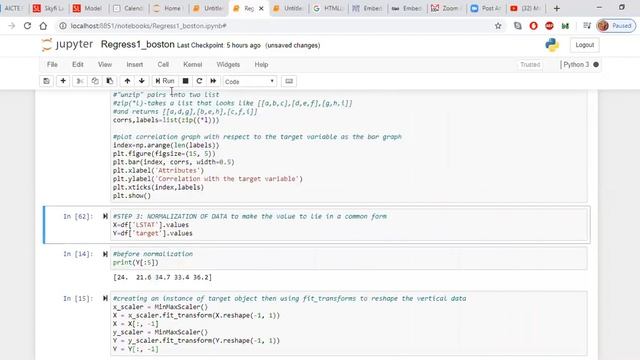Click the output text [24. 21.6 34.7 33.4 36.2]
This screenshot has height=360, width=640.
162,277
